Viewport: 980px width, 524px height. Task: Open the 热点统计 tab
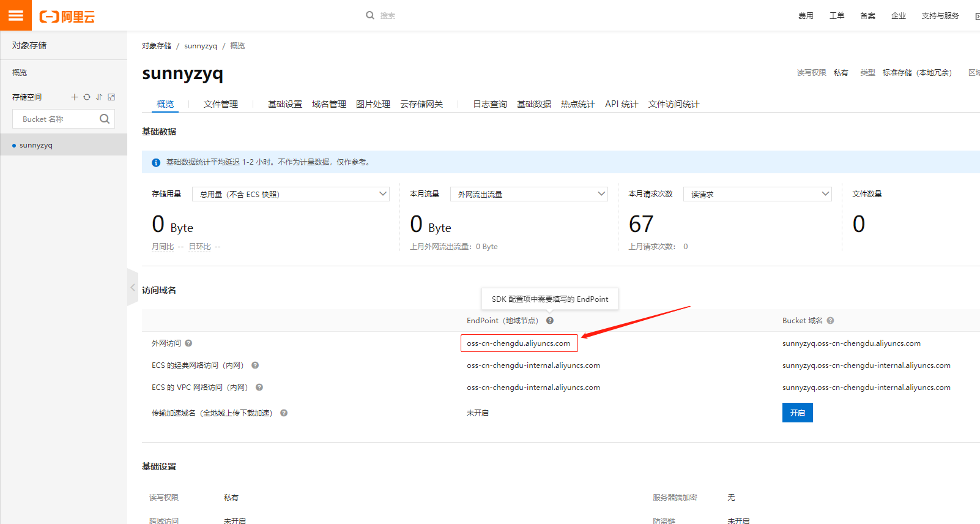pos(578,104)
